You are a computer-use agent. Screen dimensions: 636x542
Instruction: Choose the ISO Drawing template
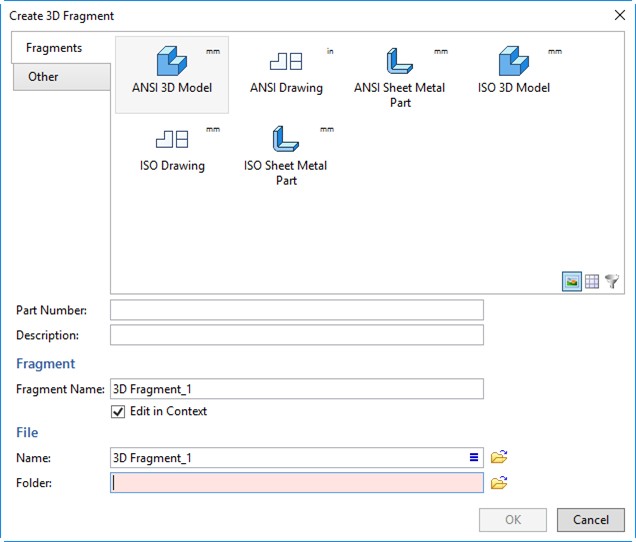pos(172,150)
